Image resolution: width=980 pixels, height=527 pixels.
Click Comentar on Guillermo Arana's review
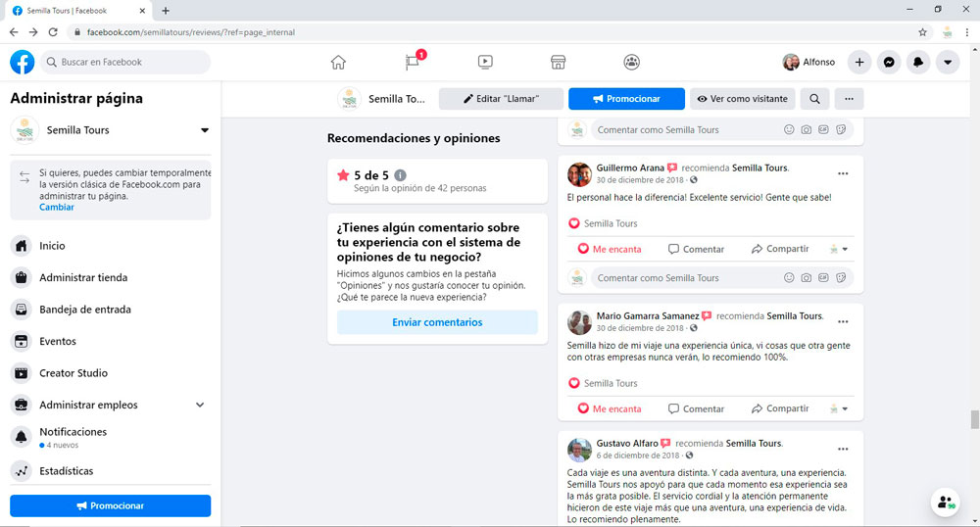tap(696, 249)
